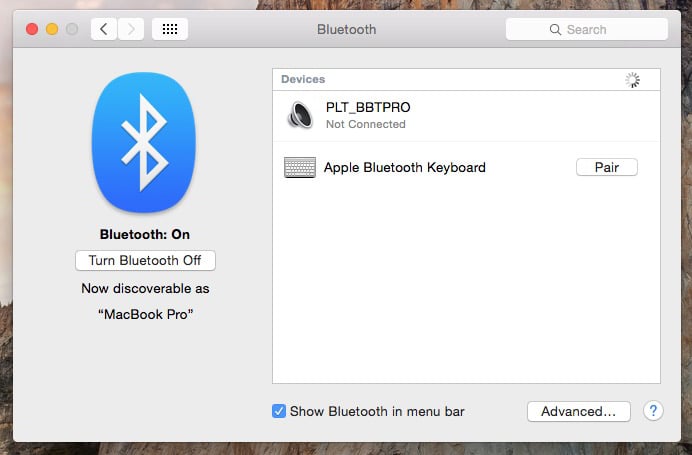Uncheck Show Bluetooth in menu bar

[x=279, y=411]
